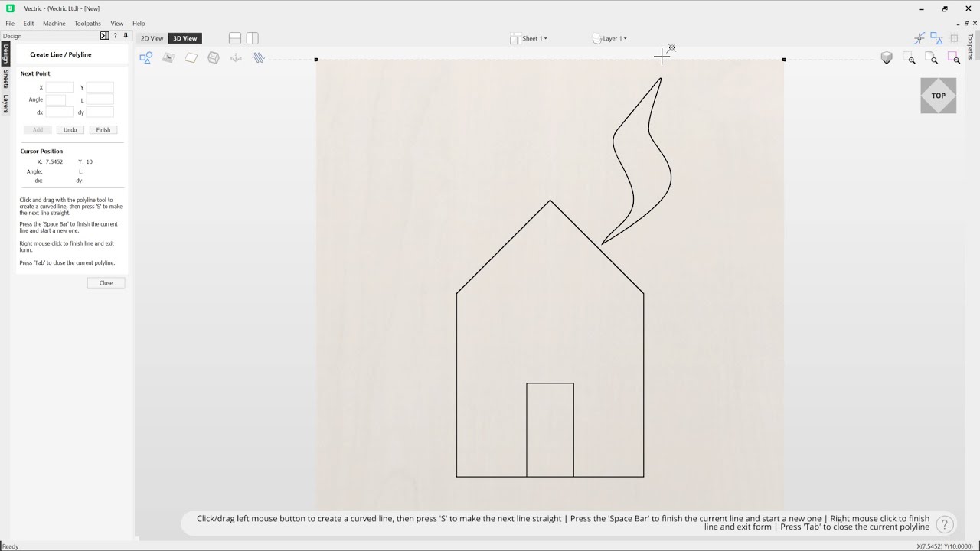Screen dimensions: 980x551
Task: Restore the inner document window
Action: pyautogui.click(x=966, y=24)
